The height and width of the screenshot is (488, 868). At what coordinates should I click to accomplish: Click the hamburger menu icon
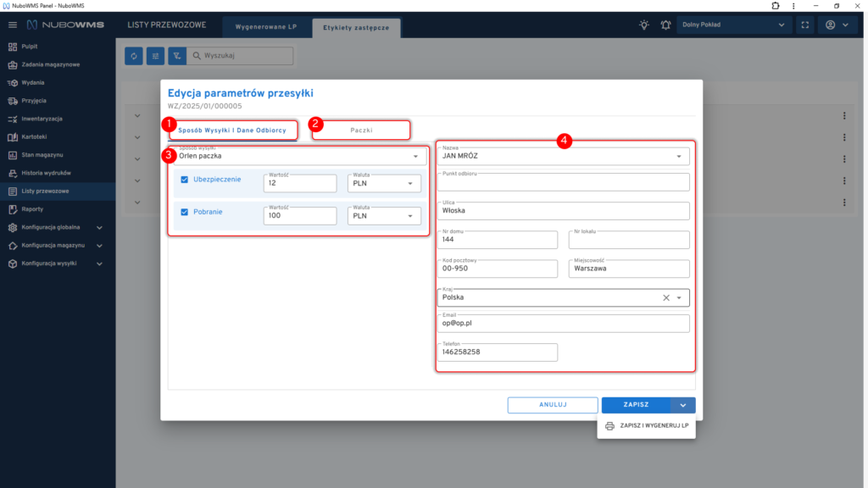12,25
